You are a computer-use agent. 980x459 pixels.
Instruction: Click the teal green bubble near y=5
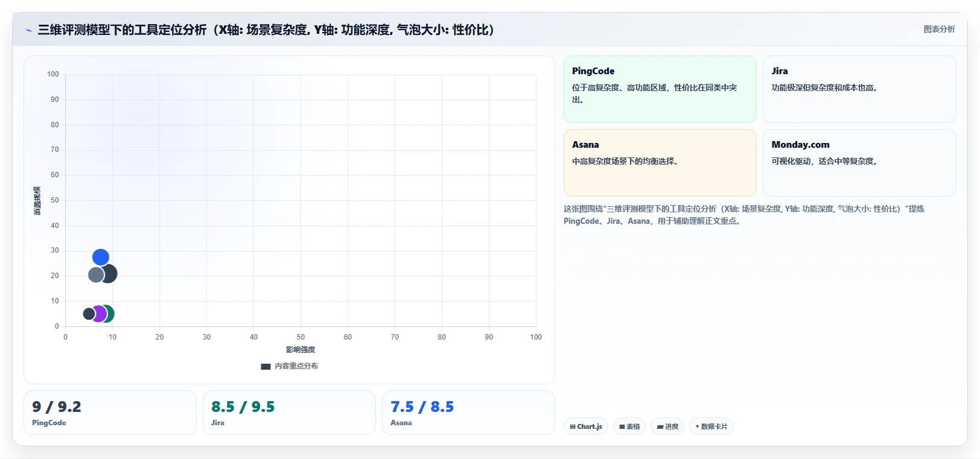109,314
